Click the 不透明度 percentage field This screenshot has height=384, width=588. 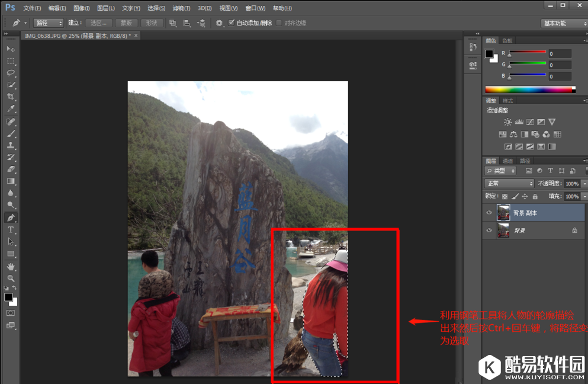pos(571,184)
